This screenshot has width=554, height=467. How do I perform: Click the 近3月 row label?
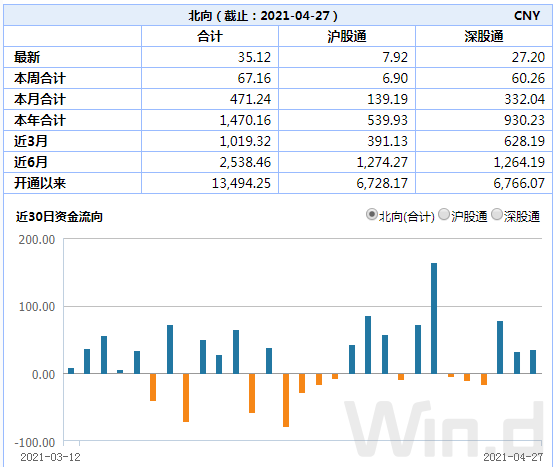[x=31, y=141]
